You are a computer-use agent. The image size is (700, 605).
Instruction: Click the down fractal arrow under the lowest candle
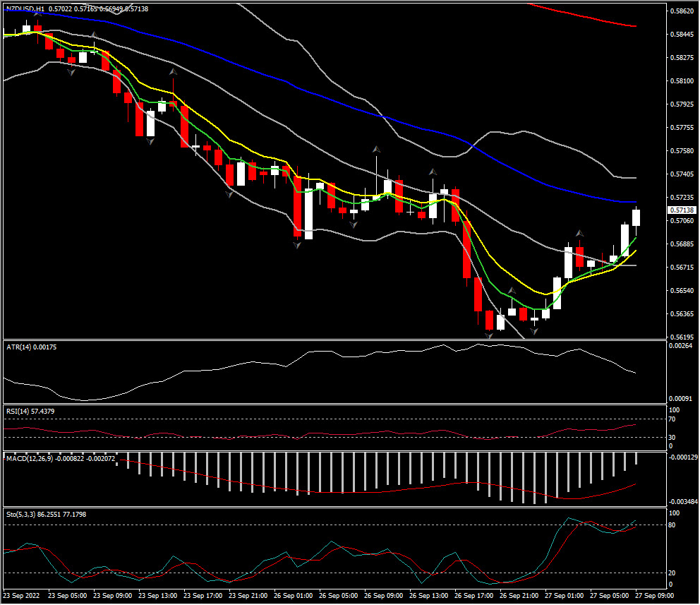(x=489, y=336)
